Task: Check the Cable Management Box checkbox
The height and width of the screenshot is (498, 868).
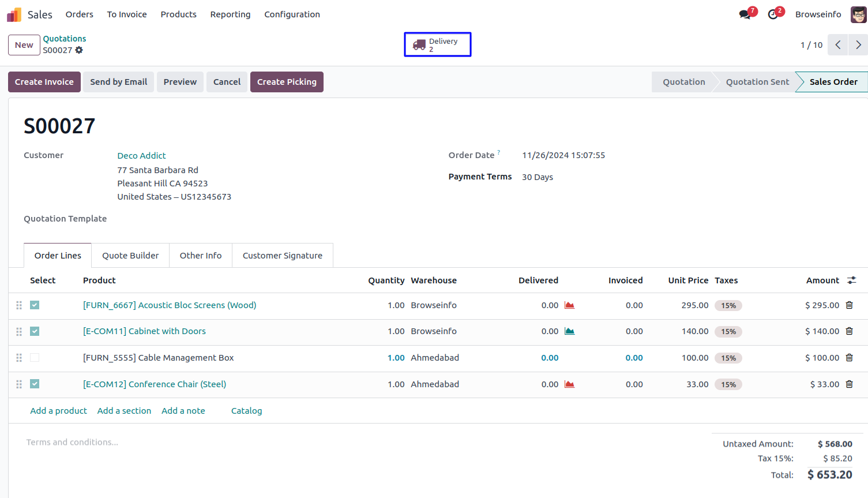Action: click(x=35, y=358)
